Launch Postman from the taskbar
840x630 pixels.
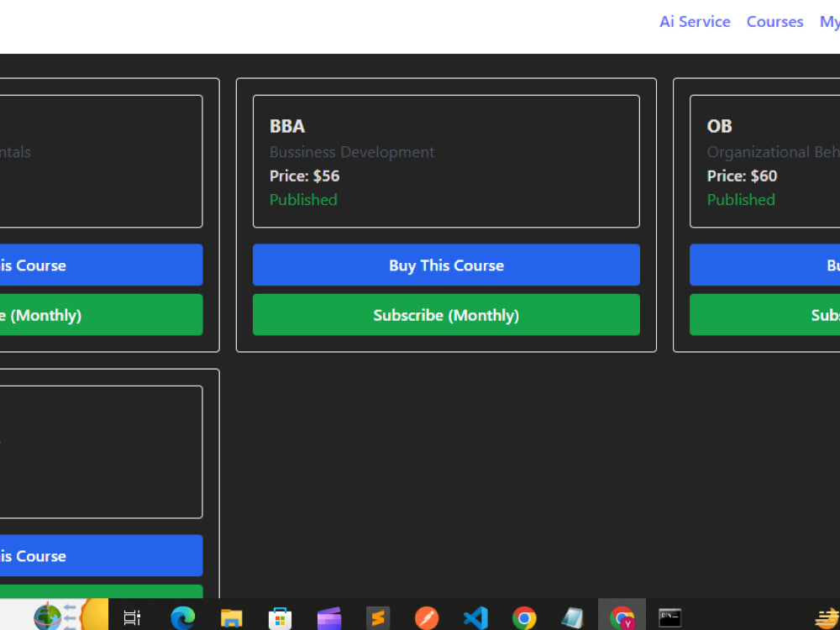(x=427, y=618)
